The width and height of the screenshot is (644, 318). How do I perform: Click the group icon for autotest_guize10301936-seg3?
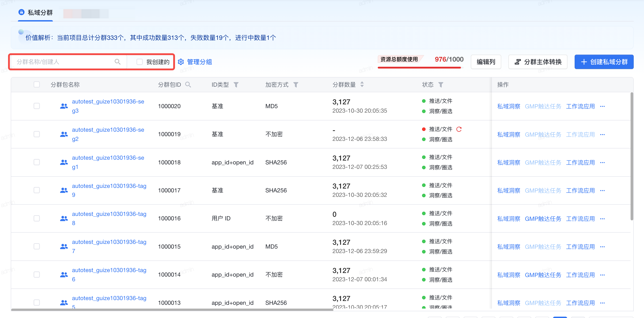pos(64,106)
